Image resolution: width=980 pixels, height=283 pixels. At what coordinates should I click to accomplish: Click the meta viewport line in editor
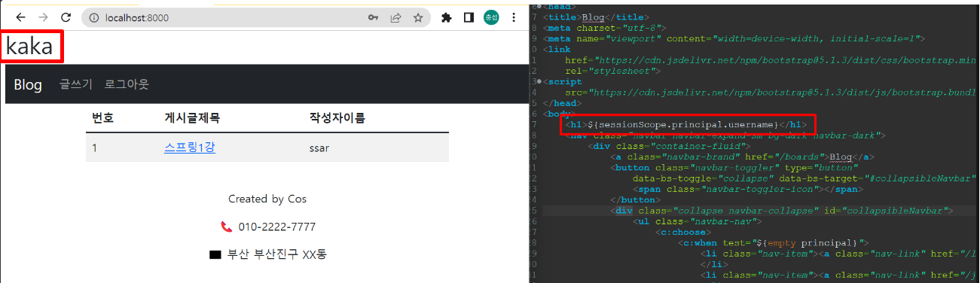(734, 38)
